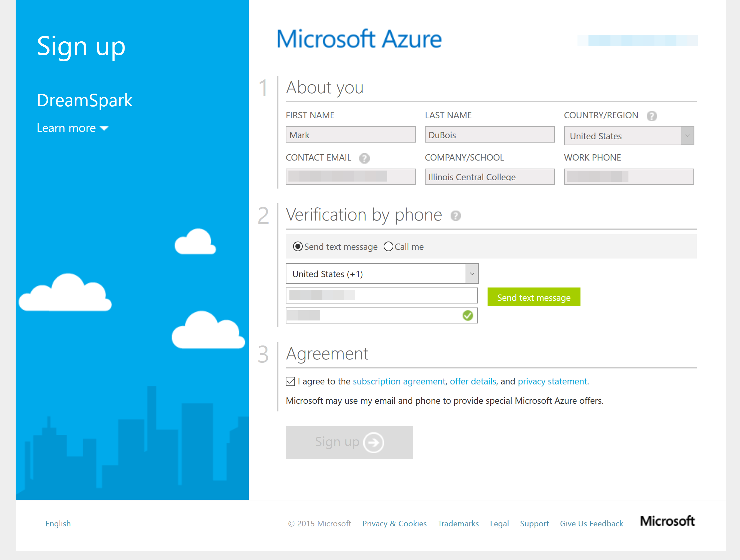Click the verification code input field
The width and height of the screenshot is (740, 560).
tap(382, 315)
